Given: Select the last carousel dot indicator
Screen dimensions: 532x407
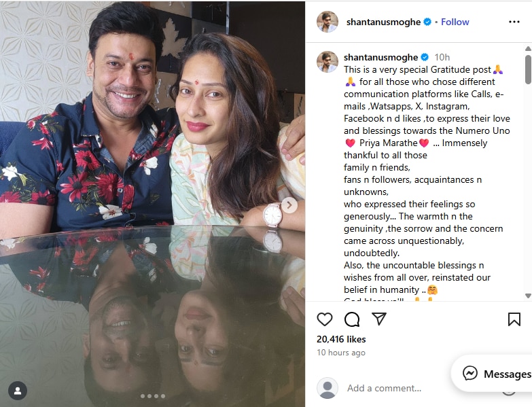Looking at the screenshot, I should (x=163, y=396).
